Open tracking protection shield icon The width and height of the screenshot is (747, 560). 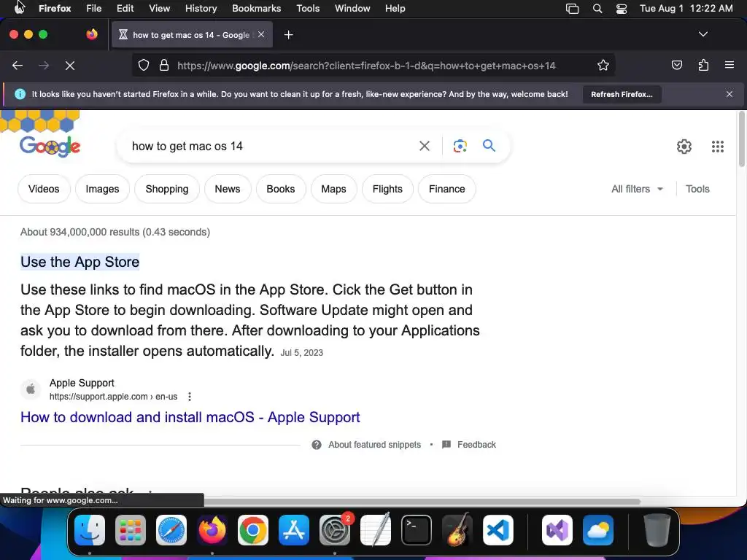[144, 65]
